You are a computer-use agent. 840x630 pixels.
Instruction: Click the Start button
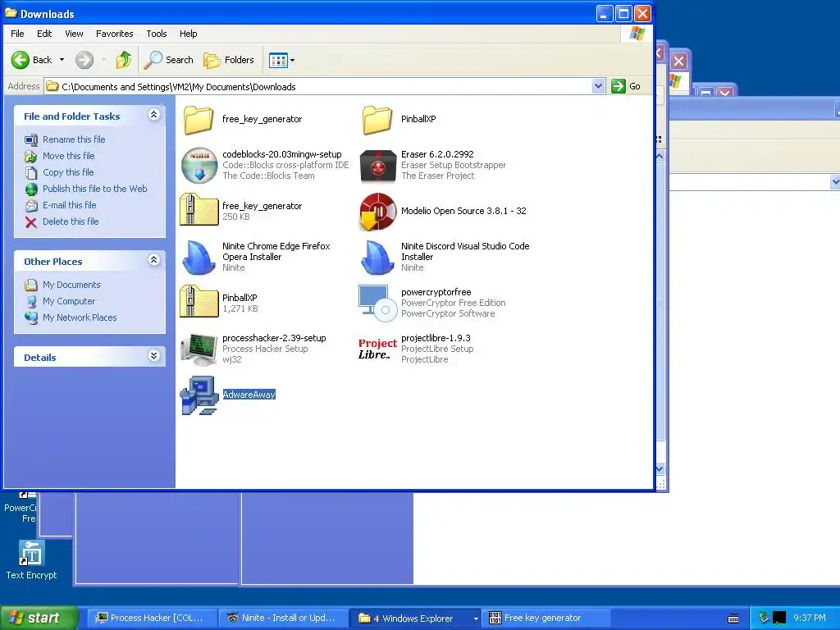[x=39, y=619]
